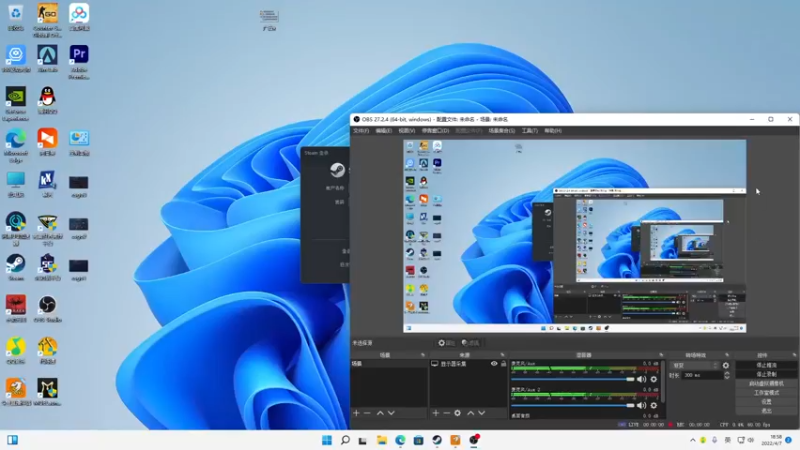This screenshot has height=450, width=800.
Task: Remove the selected source with the minus icon
Action: (x=446, y=413)
